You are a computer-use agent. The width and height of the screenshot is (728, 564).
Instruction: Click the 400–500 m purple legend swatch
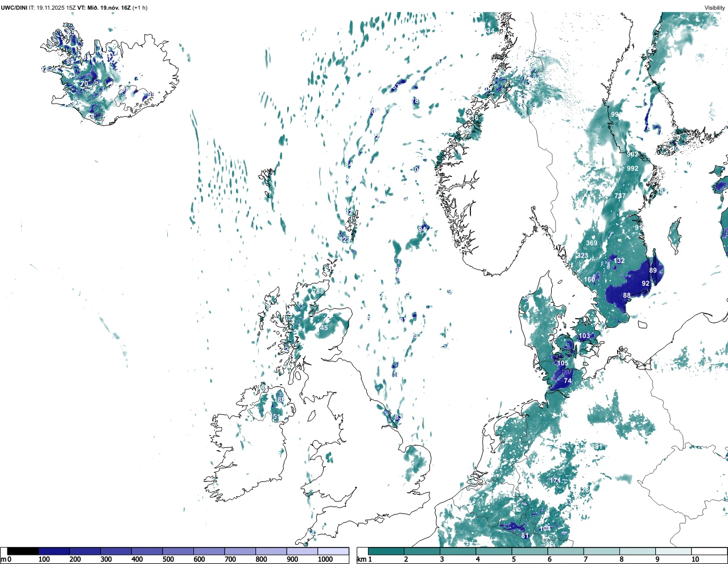tap(147, 551)
